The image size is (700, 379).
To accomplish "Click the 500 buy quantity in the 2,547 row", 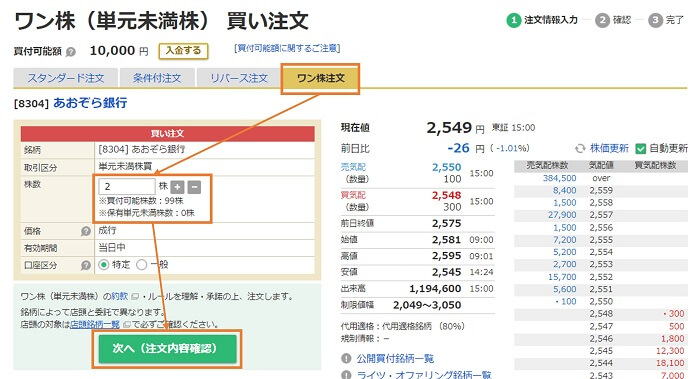I will coord(676,326).
